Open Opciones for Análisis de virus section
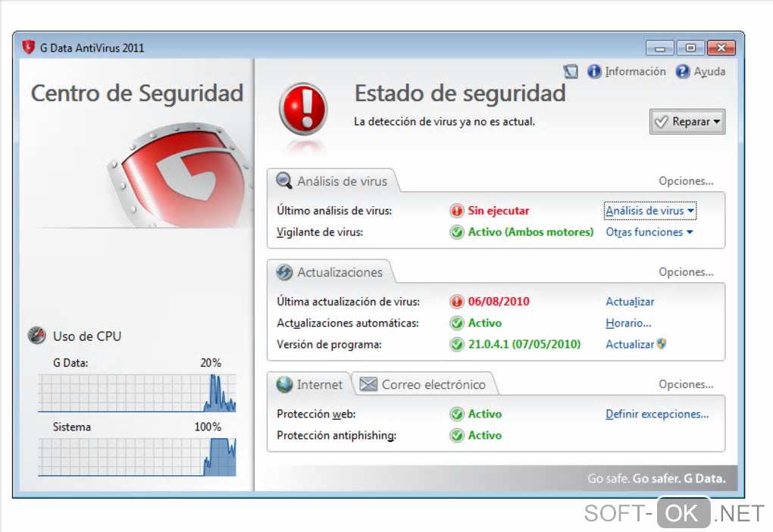 pyautogui.click(x=686, y=181)
